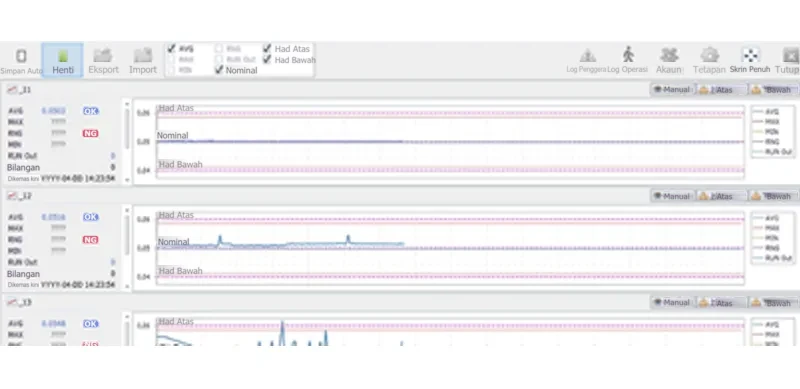Open the Akaun accounts icon

(x=669, y=55)
